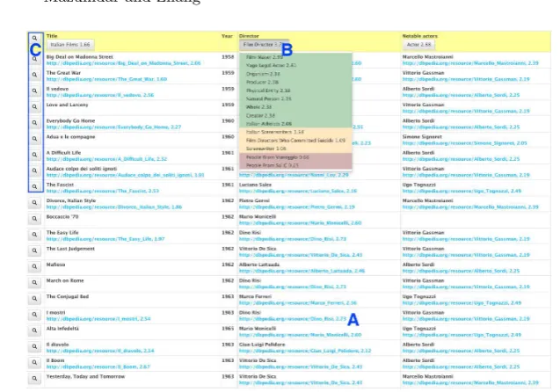Click magnifier icon for The Easy Life row
The width and height of the screenshot is (560, 392).
pyautogui.click(x=34, y=235)
